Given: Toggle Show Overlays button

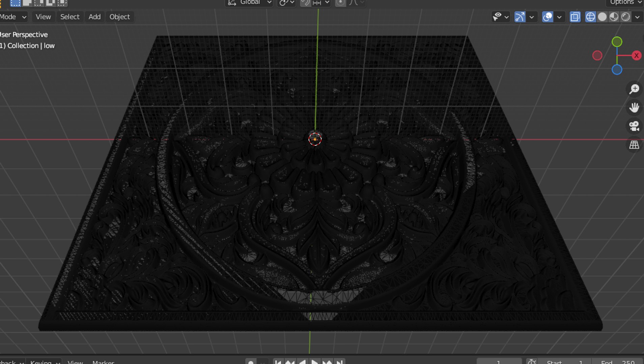Looking at the screenshot, I should click(x=548, y=17).
